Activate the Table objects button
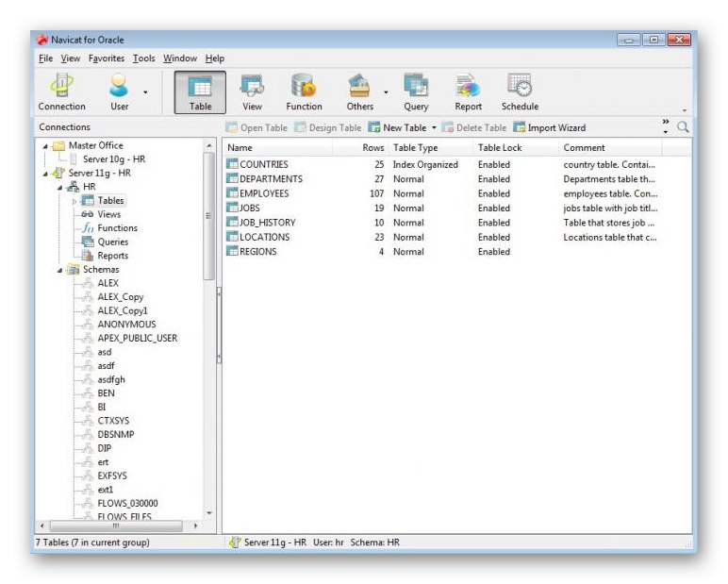The image size is (728, 584). pyautogui.click(x=200, y=92)
